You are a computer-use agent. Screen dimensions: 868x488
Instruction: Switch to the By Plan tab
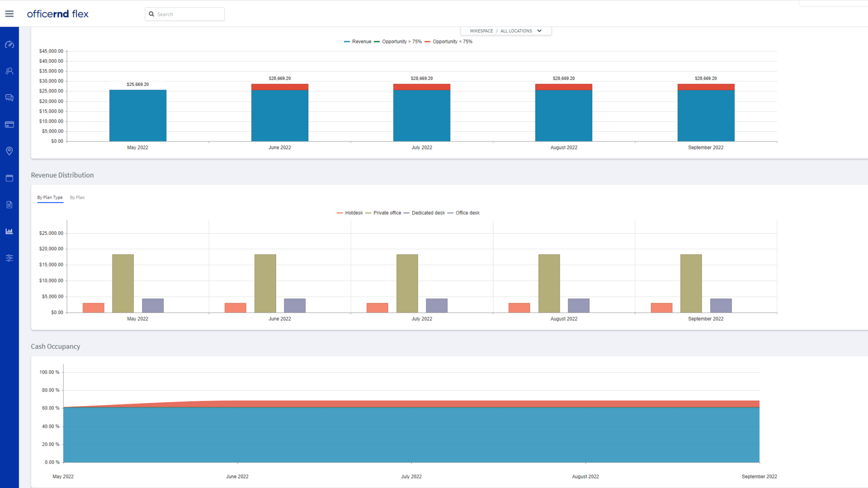(77, 197)
